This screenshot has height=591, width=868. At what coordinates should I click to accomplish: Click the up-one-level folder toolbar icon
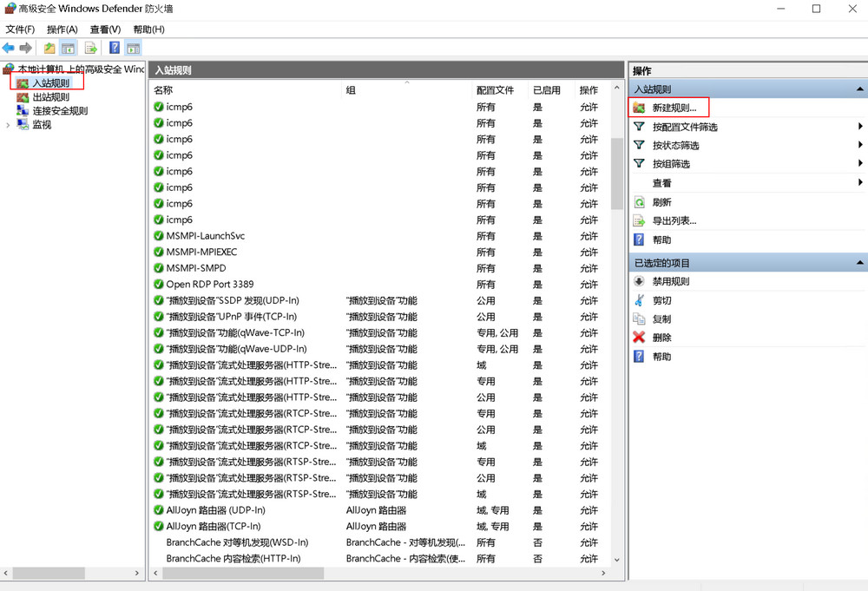click(49, 48)
